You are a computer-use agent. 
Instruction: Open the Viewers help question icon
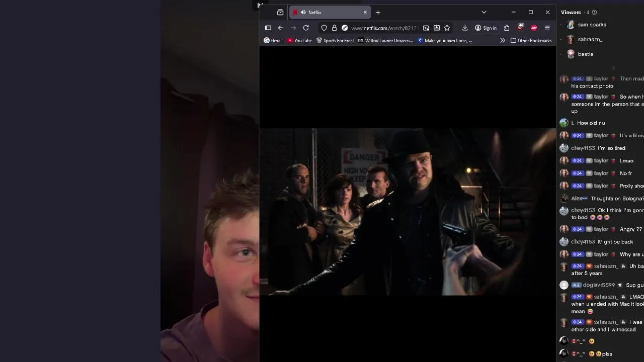click(594, 12)
